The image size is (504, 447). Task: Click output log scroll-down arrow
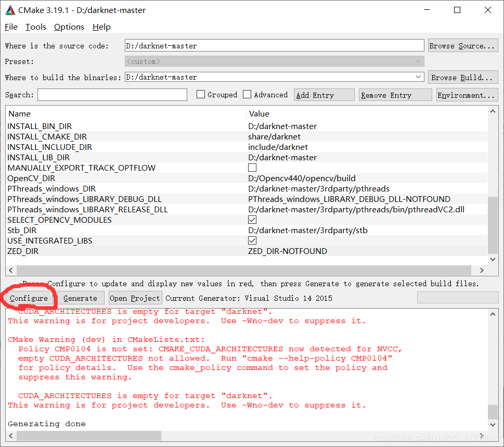(493, 425)
